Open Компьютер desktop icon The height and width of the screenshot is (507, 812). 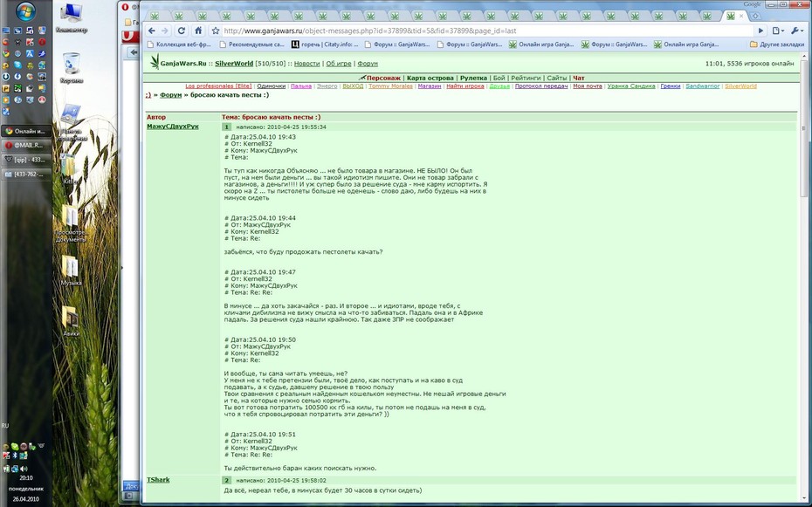click(x=72, y=18)
